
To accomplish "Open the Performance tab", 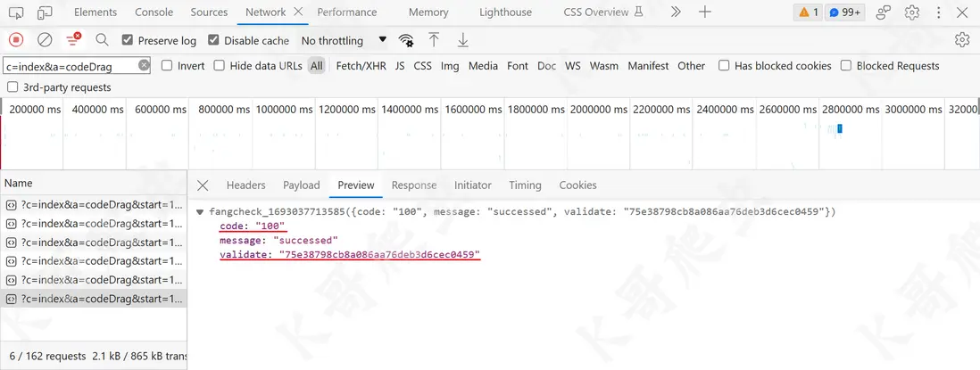I will coord(347,12).
